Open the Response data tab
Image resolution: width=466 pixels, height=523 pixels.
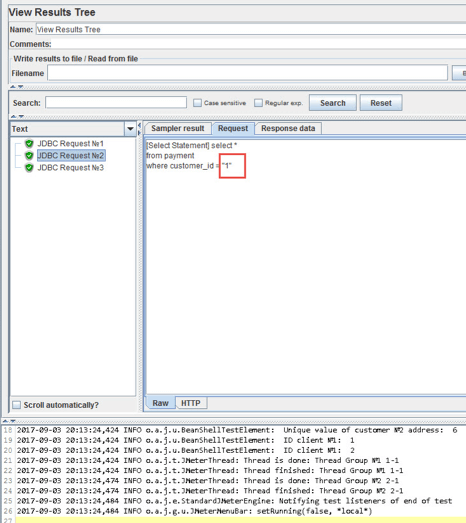point(288,128)
